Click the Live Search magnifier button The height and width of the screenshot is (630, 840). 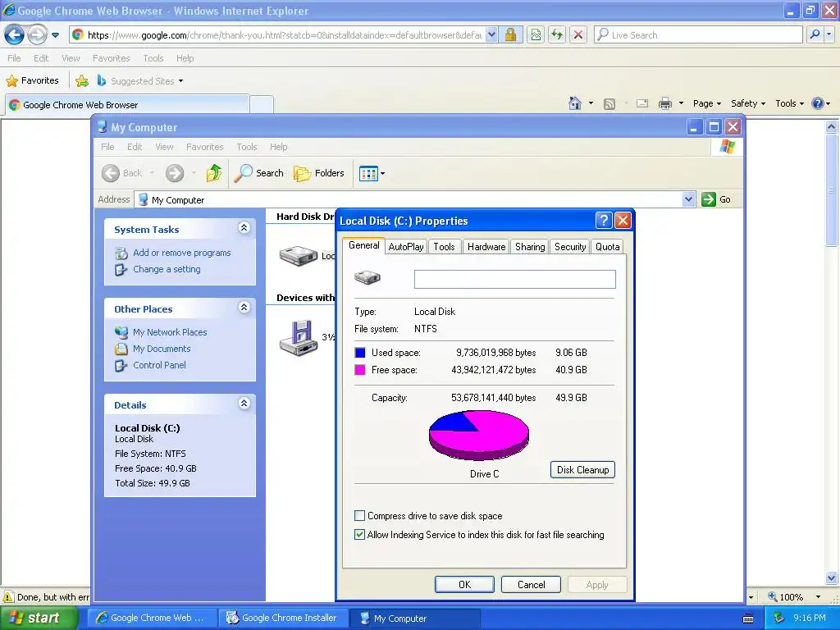(x=815, y=34)
